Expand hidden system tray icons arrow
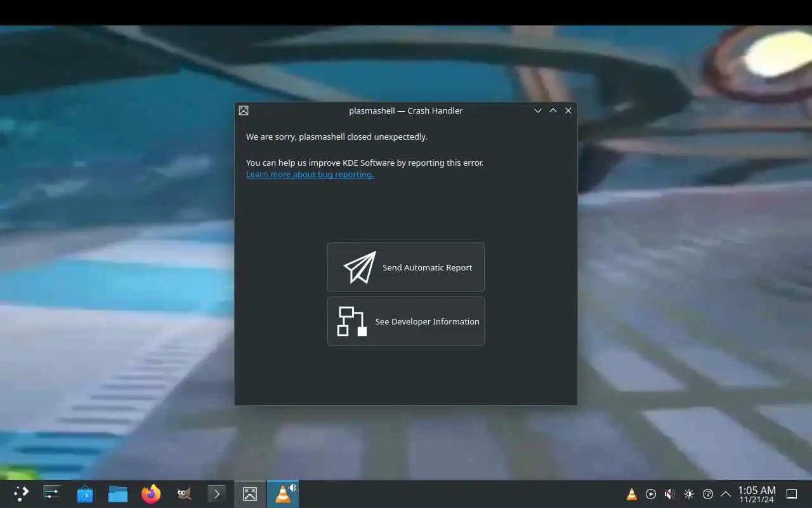The height and width of the screenshot is (508, 812). pyautogui.click(x=726, y=494)
